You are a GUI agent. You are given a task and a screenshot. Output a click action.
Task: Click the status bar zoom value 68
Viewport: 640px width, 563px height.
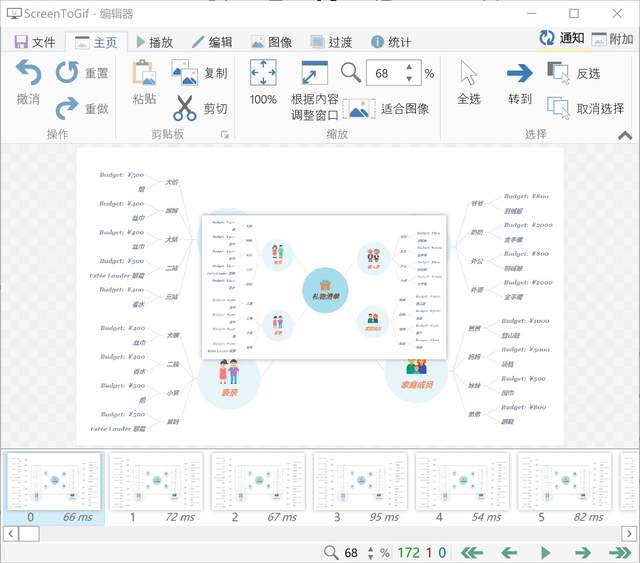(x=351, y=553)
